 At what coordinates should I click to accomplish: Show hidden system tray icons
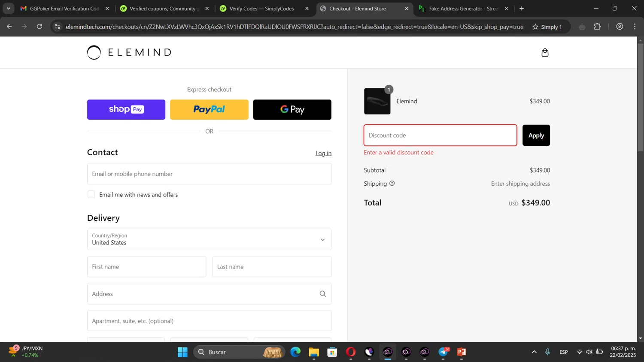tap(534, 352)
